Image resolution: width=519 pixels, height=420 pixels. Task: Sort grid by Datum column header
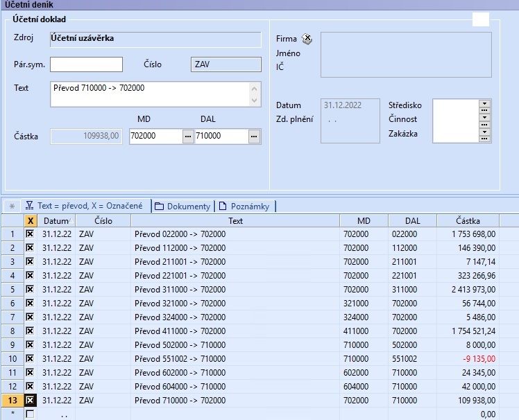coord(56,220)
